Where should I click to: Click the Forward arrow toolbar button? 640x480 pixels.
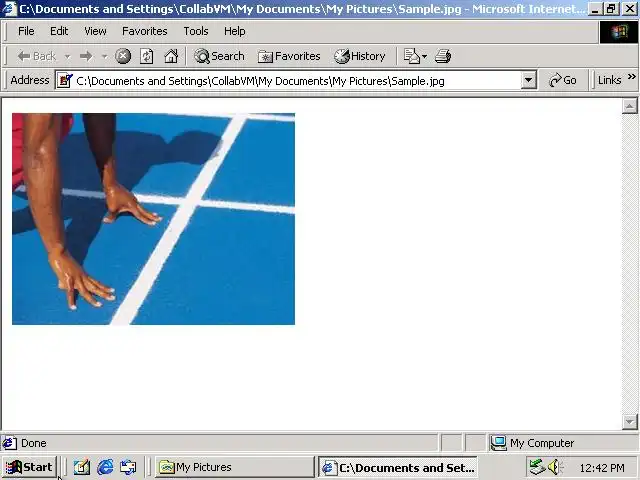click(86, 56)
